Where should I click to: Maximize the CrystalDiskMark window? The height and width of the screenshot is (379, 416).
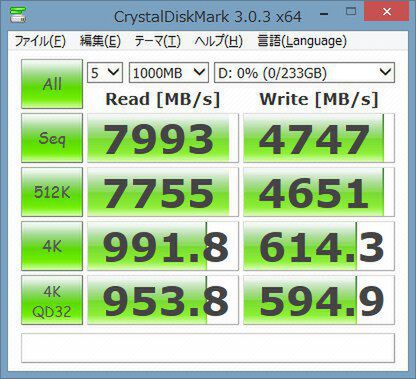(351, 13)
